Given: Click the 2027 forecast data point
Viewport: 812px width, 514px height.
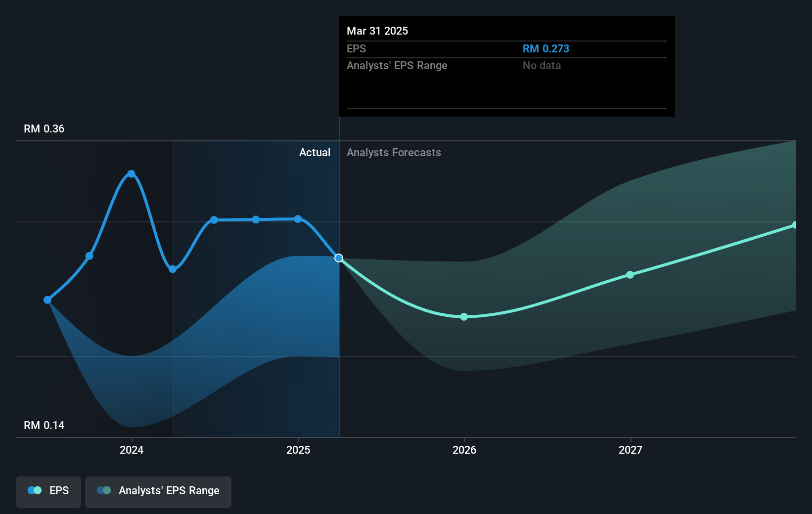Looking at the screenshot, I should pos(630,275).
